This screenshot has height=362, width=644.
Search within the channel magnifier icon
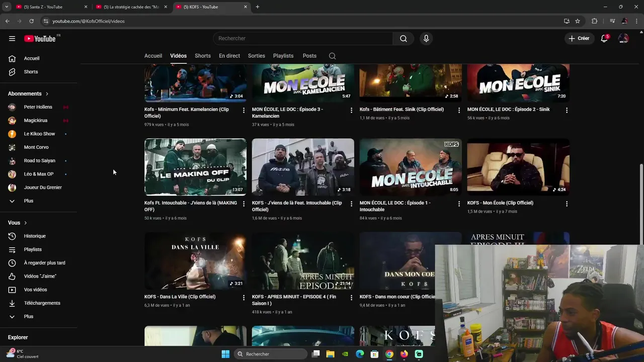click(332, 56)
